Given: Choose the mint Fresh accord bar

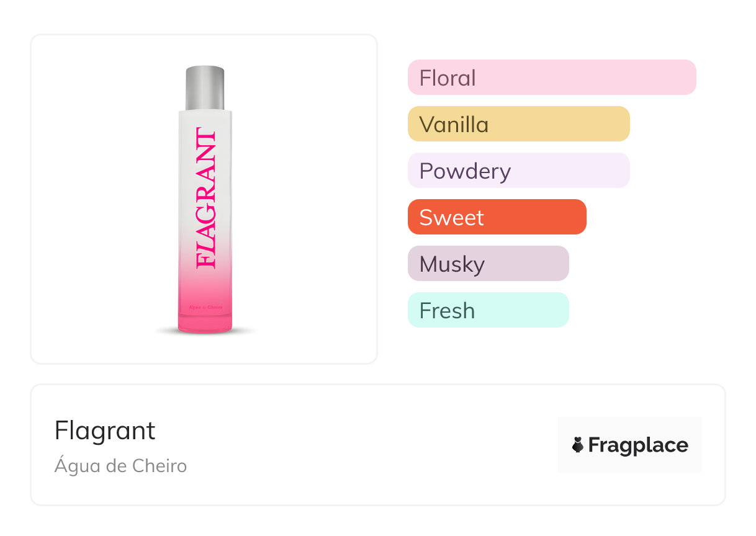Looking at the screenshot, I should pos(488,310).
